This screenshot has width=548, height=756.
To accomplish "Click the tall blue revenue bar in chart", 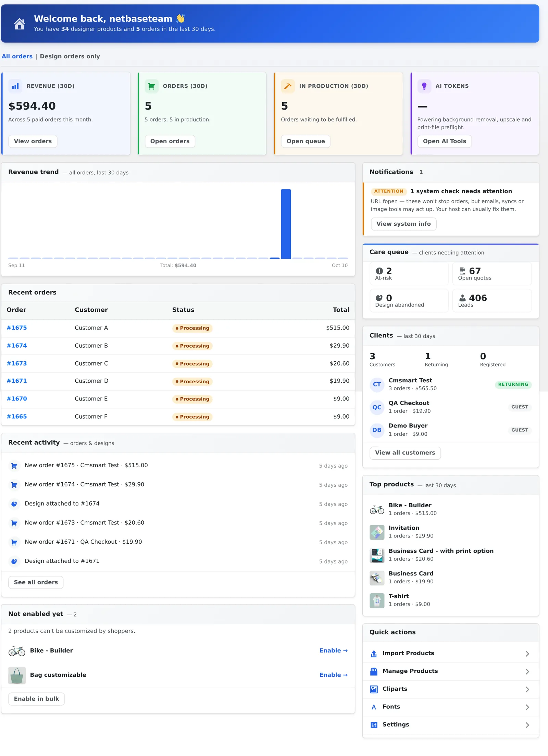I will [x=286, y=224].
